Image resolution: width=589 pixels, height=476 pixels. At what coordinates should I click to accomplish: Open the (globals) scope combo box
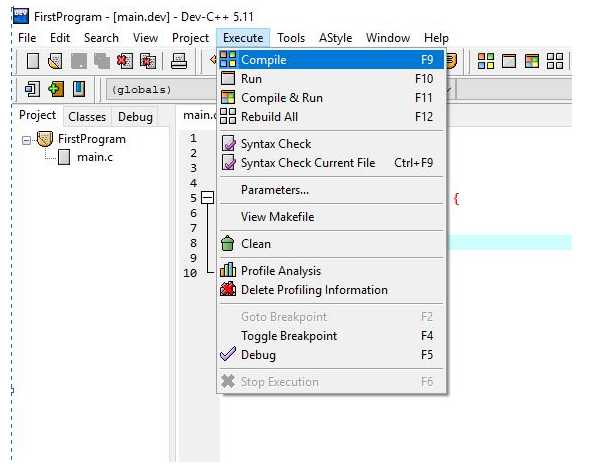click(x=163, y=89)
